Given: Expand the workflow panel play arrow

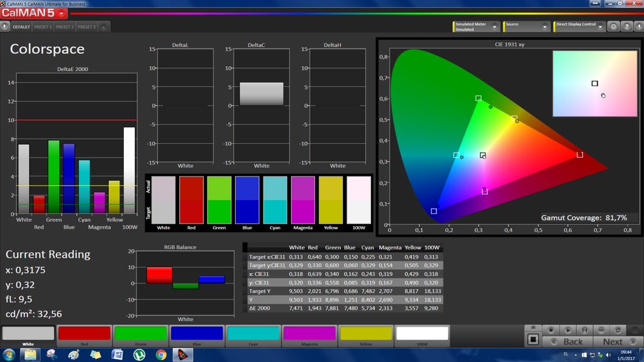Looking at the screenshot, I should pos(4,26).
